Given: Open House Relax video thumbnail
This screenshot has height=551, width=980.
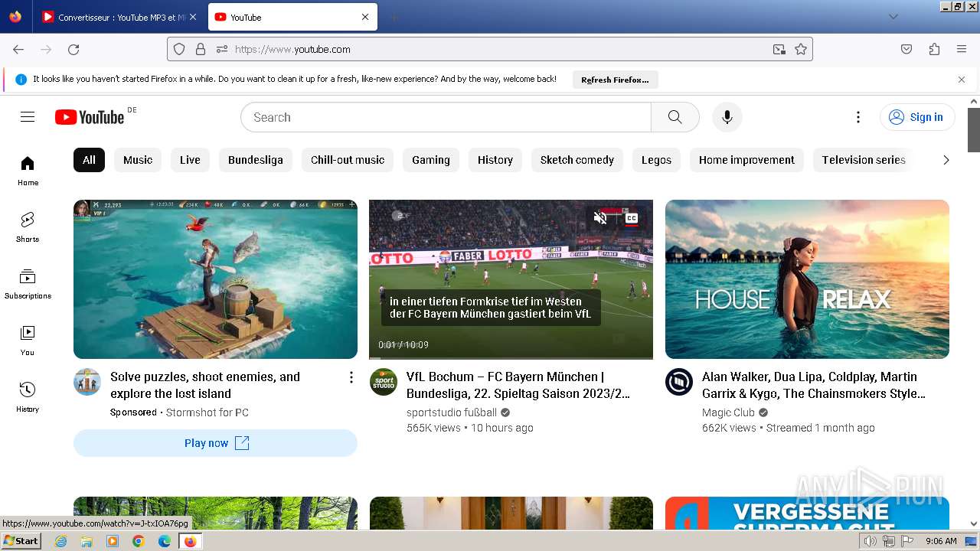Looking at the screenshot, I should click(807, 279).
